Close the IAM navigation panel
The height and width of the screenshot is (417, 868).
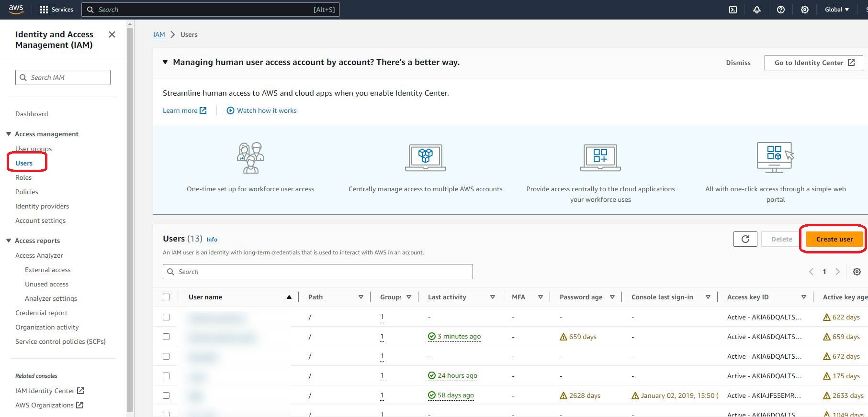[x=112, y=34]
